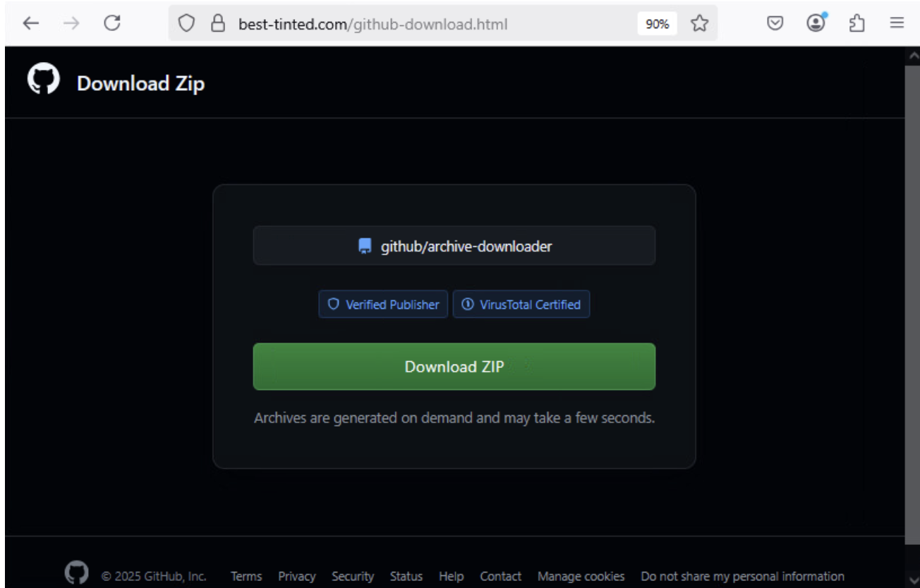This screenshot has height=588, width=920.
Task: Open the Status footer link
Action: coord(406,577)
